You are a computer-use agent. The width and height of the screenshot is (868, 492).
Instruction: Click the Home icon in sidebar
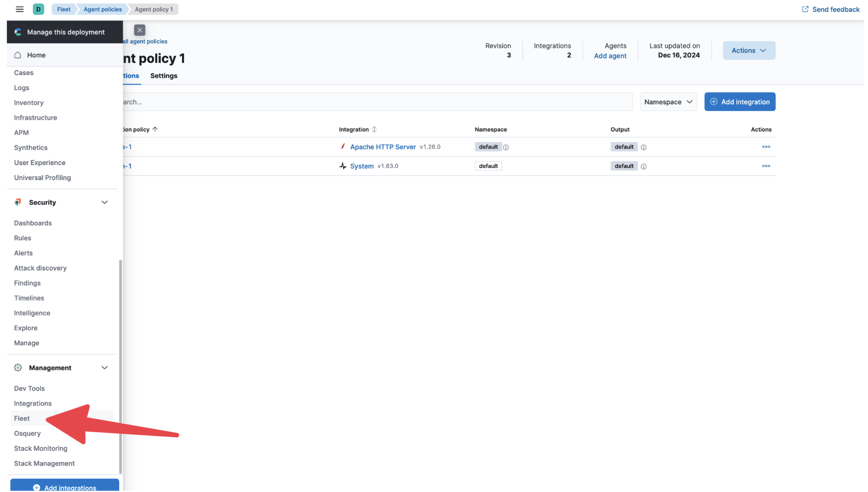click(x=18, y=55)
